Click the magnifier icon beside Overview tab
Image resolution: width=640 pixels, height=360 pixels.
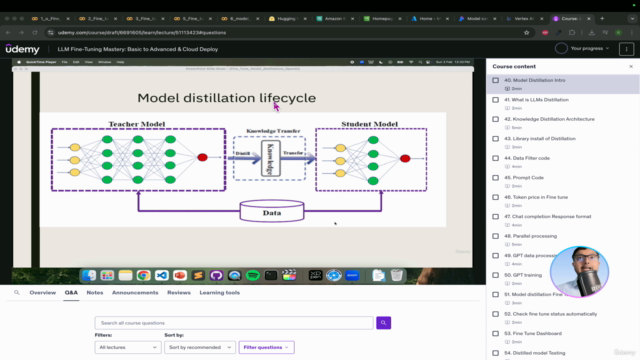(17, 293)
